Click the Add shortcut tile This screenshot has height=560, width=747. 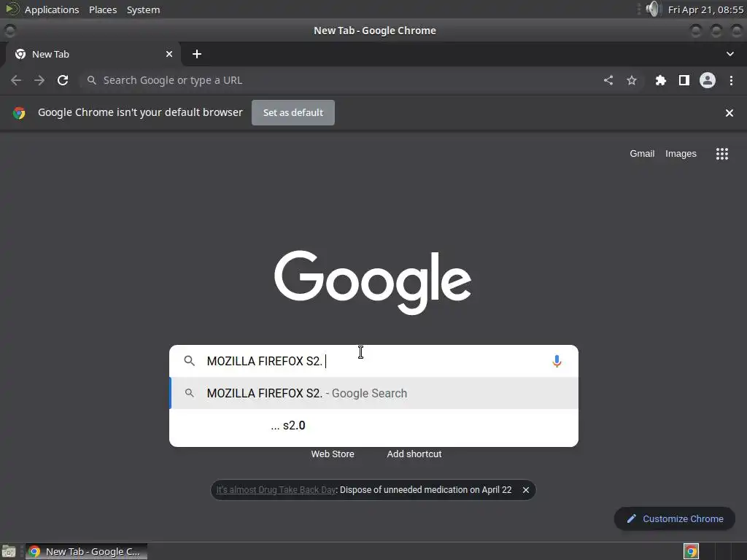pos(414,454)
